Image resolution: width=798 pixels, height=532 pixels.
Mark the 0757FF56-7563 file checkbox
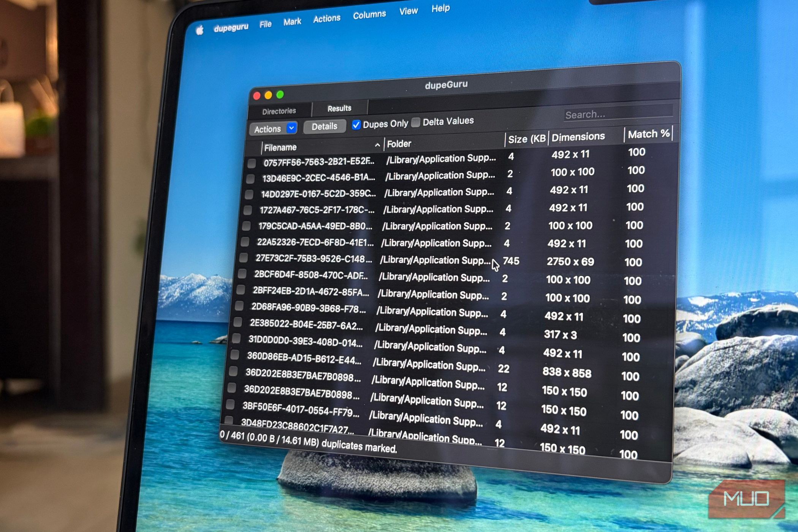tap(252, 163)
